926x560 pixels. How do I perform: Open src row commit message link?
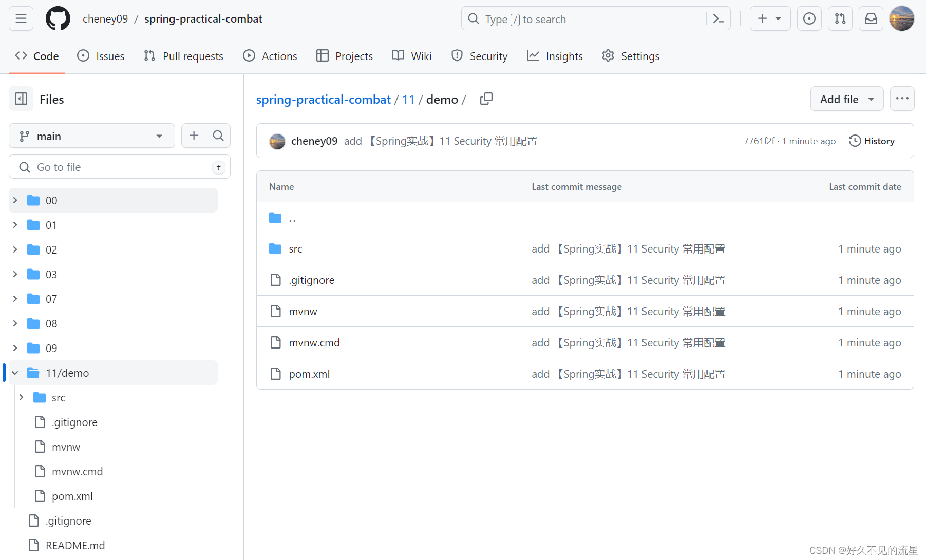click(629, 249)
